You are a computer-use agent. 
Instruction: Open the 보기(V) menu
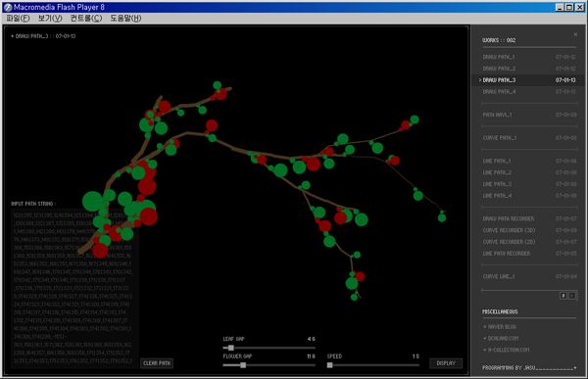point(50,18)
